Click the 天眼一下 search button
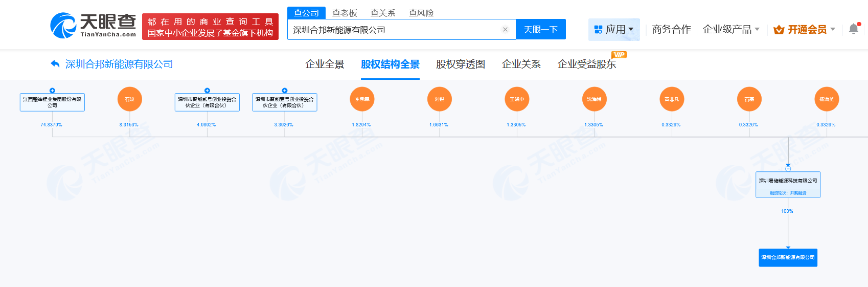Viewport: 868px width, 287px height. (540, 30)
